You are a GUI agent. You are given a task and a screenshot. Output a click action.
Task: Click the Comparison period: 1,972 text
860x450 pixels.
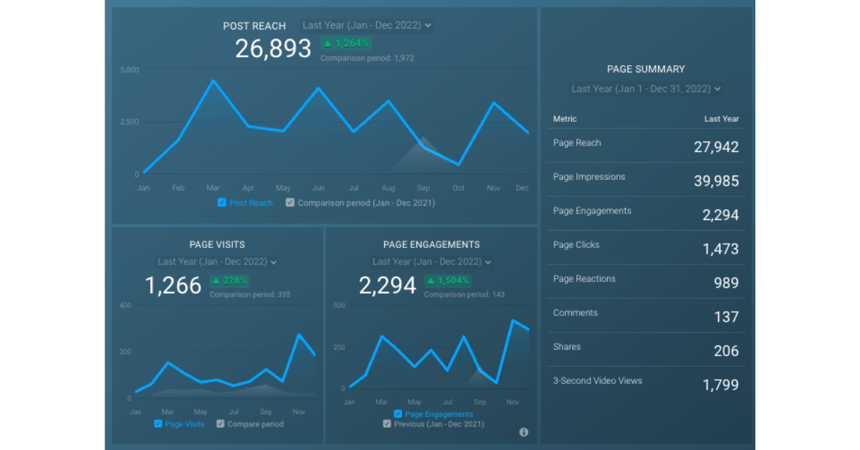point(367,58)
